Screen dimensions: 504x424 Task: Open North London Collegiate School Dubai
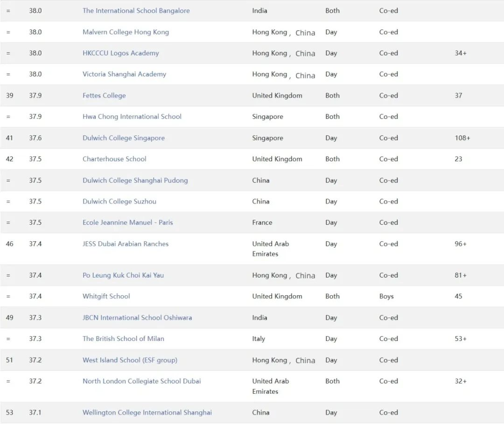141,381
